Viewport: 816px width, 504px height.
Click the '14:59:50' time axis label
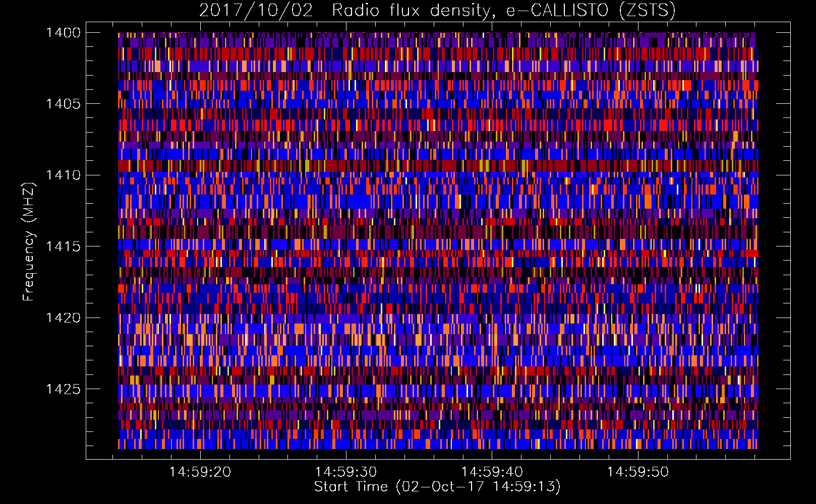coord(637,472)
